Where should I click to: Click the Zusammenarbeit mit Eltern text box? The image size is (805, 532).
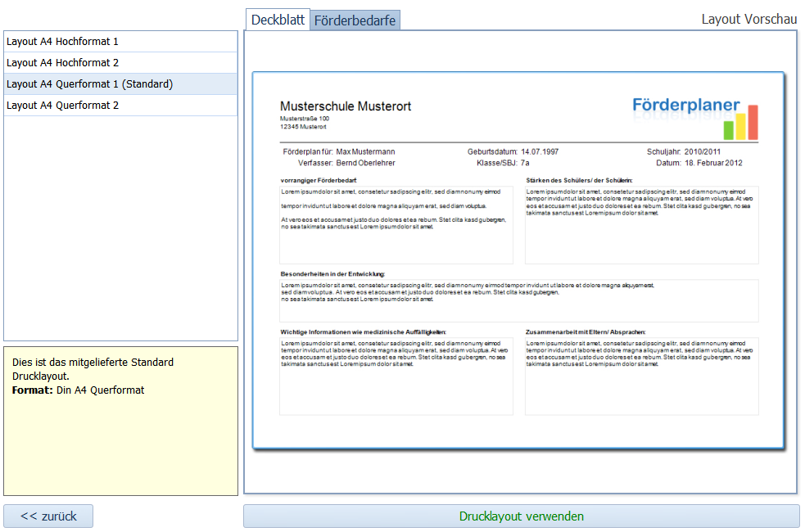(x=641, y=376)
